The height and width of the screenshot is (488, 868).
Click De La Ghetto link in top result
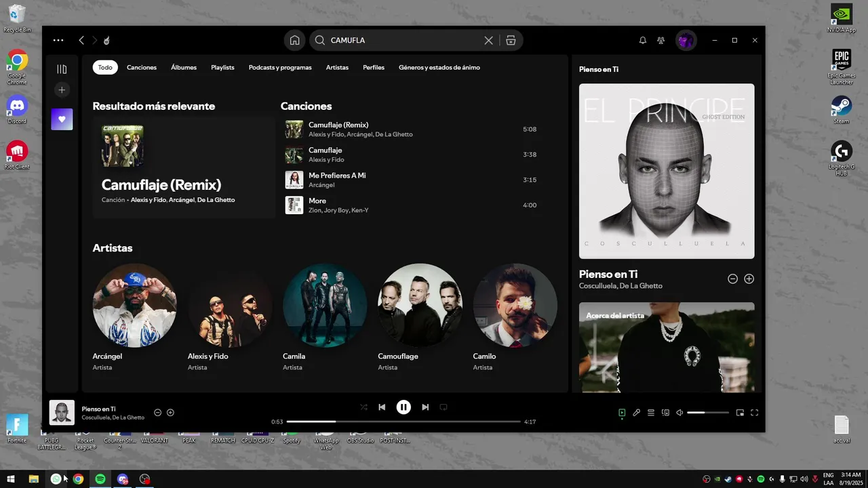pyautogui.click(x=216, y=200)
